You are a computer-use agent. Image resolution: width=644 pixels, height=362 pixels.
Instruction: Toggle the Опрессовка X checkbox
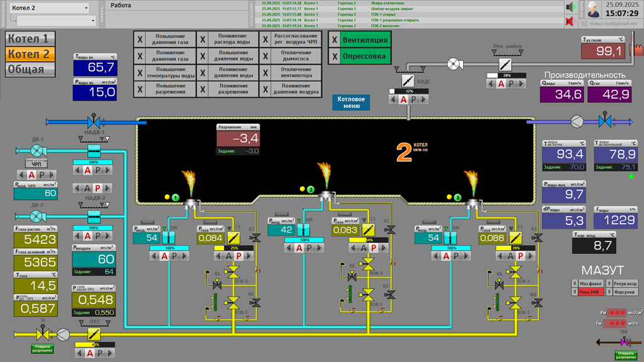point(335,57)
